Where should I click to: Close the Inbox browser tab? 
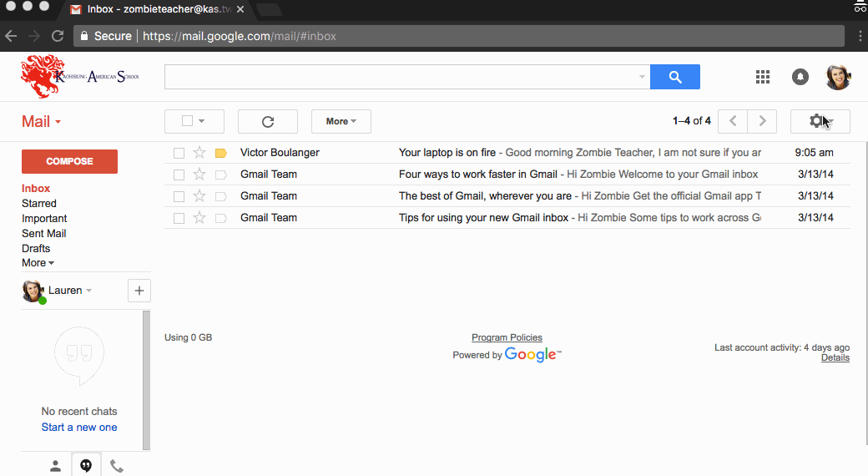240,9
